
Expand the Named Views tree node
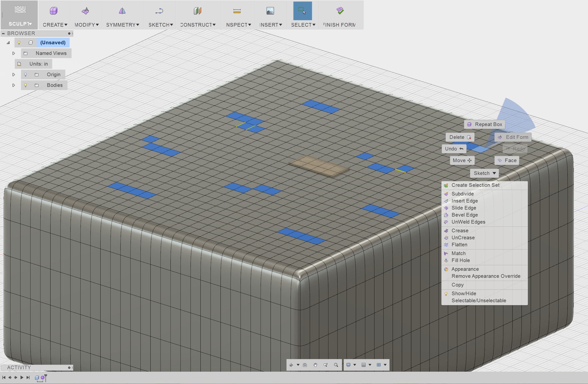pos(14,53)
